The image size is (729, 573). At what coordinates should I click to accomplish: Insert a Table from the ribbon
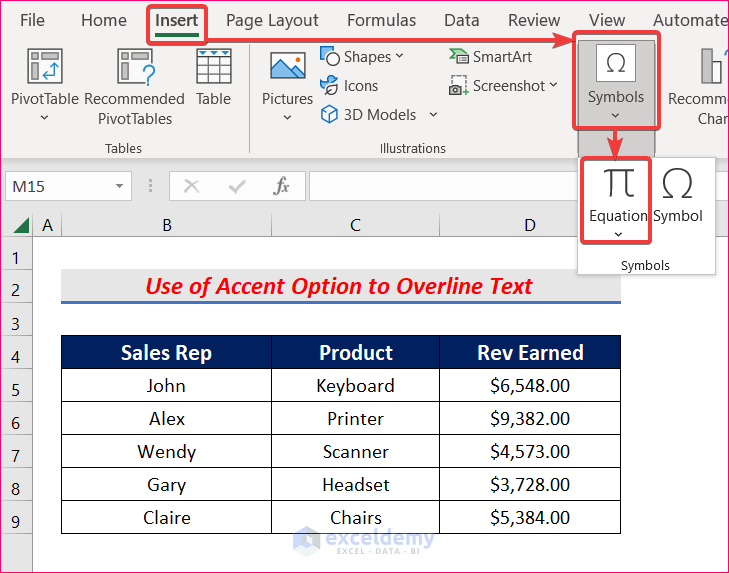(x=213, y=68)
